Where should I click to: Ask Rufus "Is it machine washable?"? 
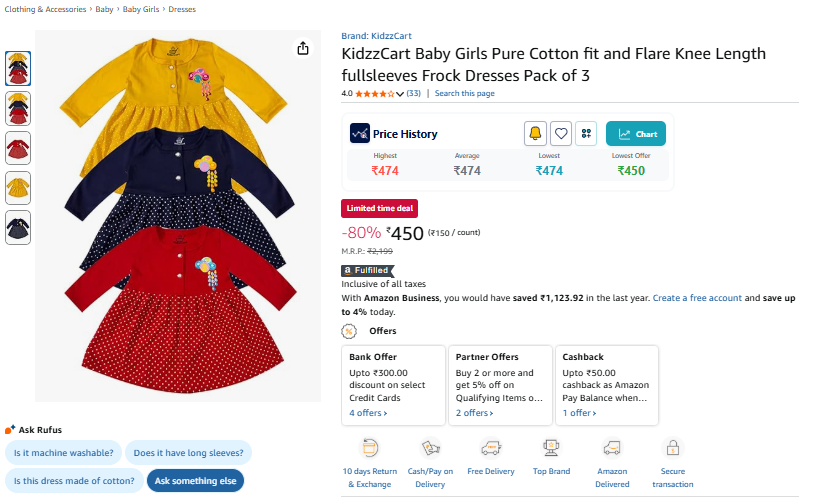[65, 453]
